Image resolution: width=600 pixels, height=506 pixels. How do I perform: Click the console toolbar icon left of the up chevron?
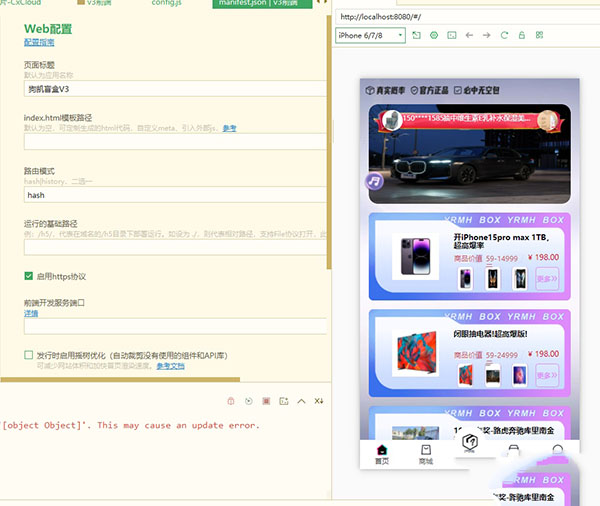[x=284, y=401]
